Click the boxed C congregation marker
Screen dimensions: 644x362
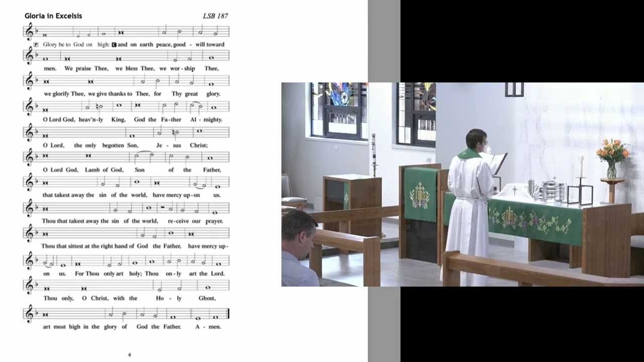(x=114, y=45)
